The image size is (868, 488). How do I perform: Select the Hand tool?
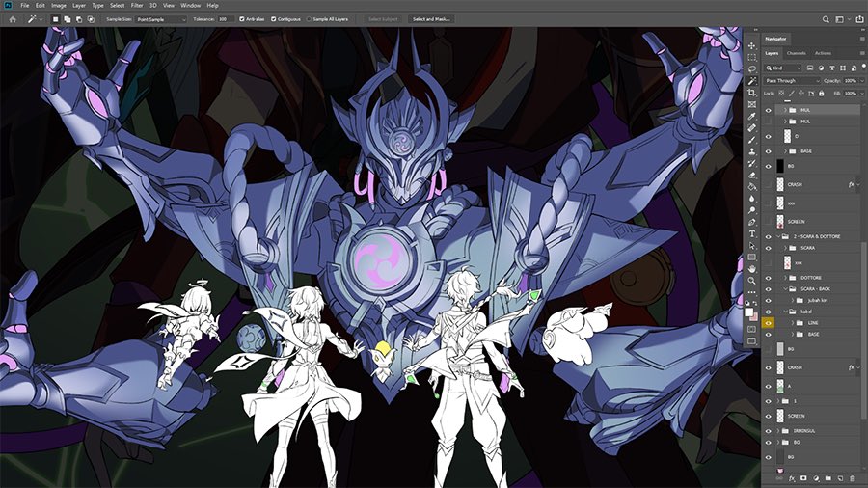click(751, 268)
